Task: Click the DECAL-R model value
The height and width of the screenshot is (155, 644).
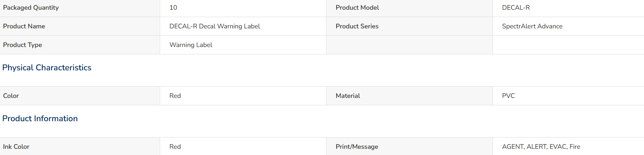Action: click(x=516, y=7)
